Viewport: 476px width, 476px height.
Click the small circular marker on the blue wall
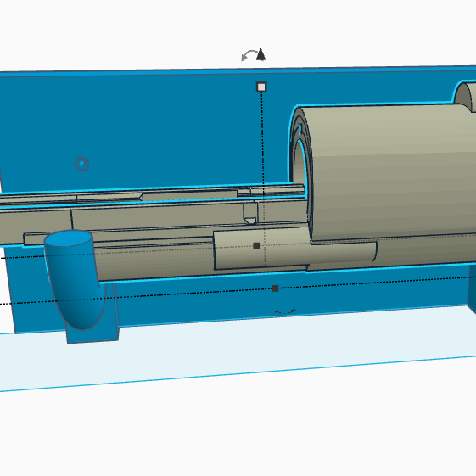click(81, 164)
